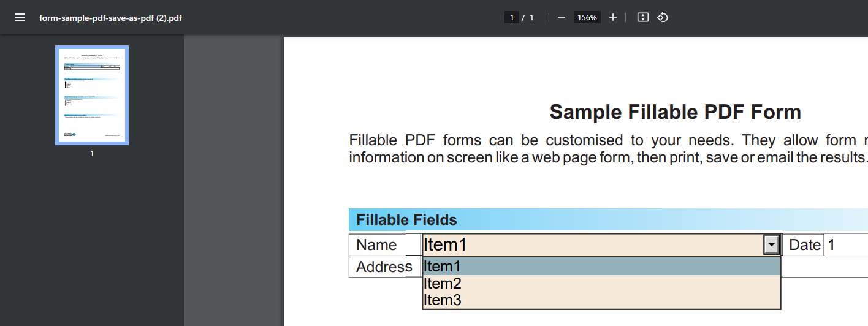The width and height of the screenshot is (868, 326).
Task: Choose Item2 from the dropdown list
Action: pyautogui.click(x=601, y=284)
